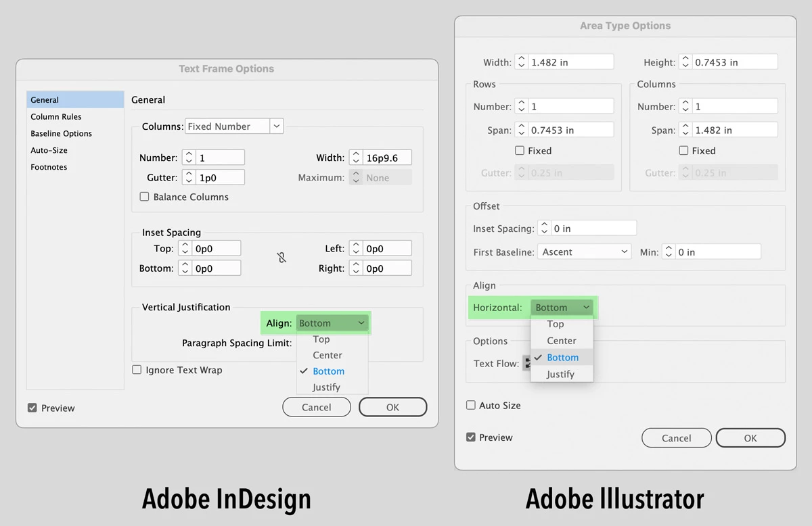Click the Inset Left field showing 0p0

click(x=387, y=249)
